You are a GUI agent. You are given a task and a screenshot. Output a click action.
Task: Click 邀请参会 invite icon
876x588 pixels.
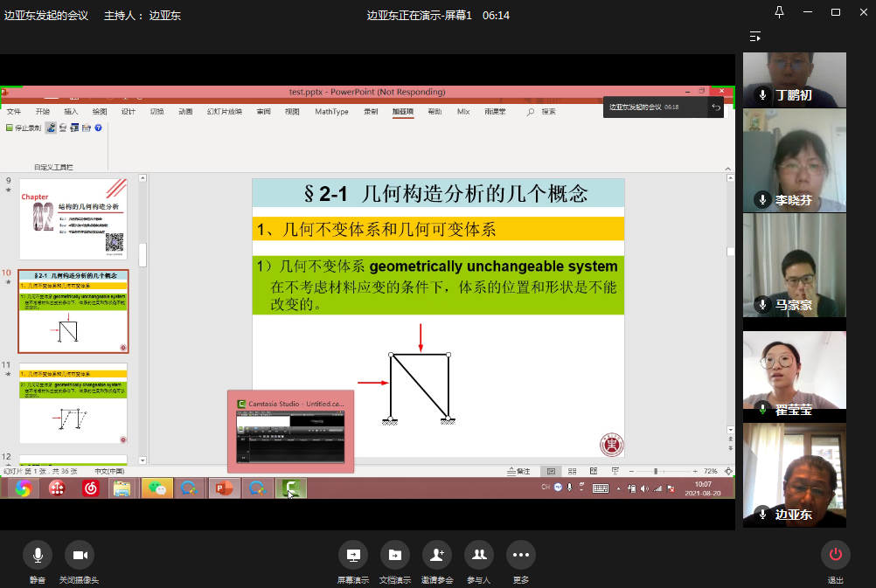437,555
